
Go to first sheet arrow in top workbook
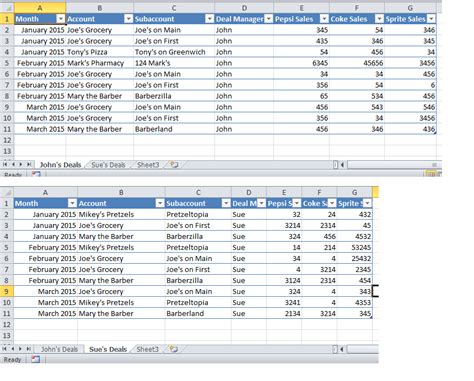[x=5, y=164]
